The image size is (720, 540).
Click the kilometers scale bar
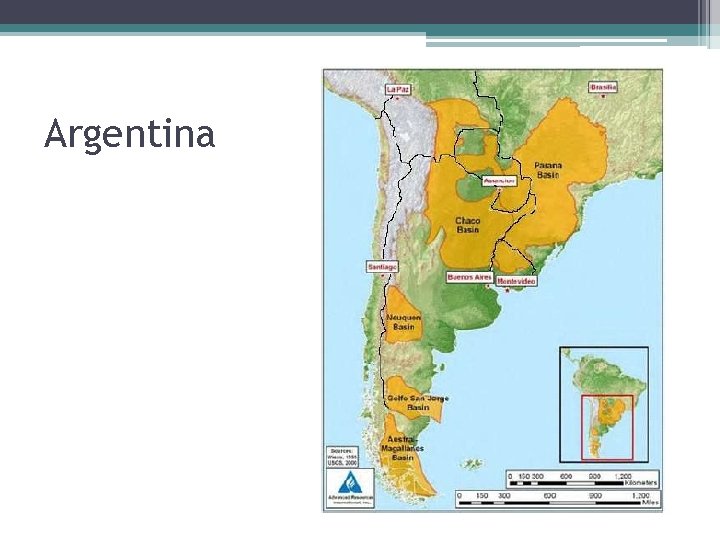coord(583,479)
